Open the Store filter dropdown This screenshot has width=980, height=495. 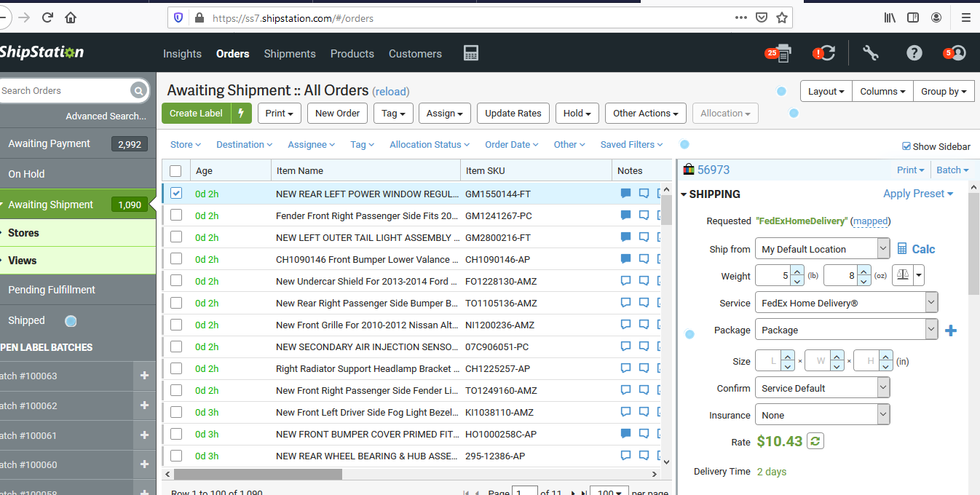[185, 144]
